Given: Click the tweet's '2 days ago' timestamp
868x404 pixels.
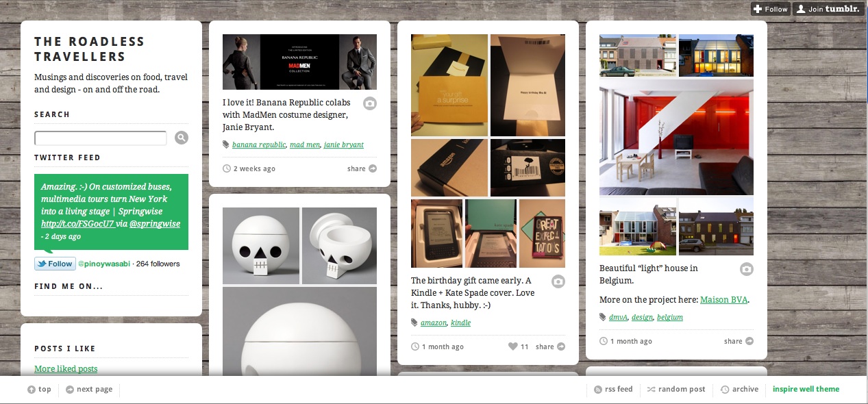Looking at the screenshot, I should point(61,237).
